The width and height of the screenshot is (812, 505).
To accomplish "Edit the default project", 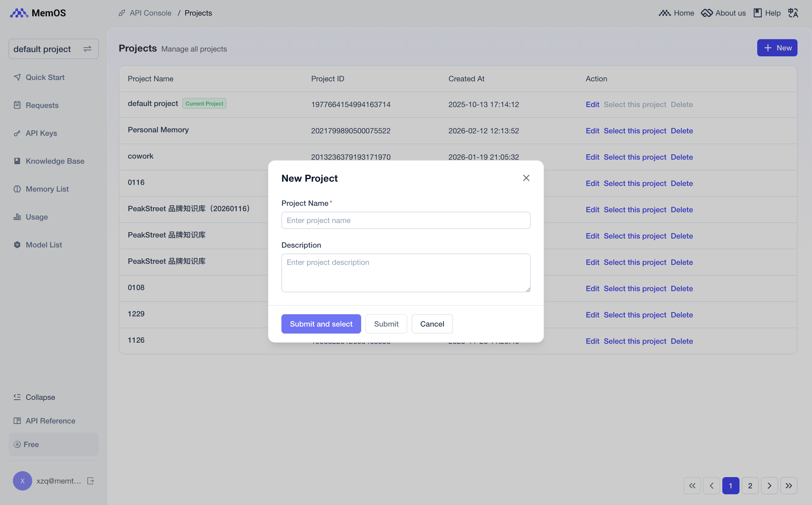I will [x=592, y=105].
